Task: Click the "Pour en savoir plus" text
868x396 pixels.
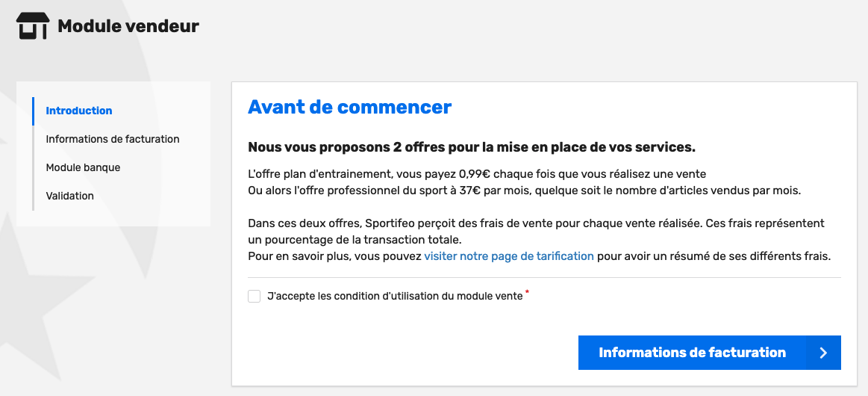Action: pos(299,256)
